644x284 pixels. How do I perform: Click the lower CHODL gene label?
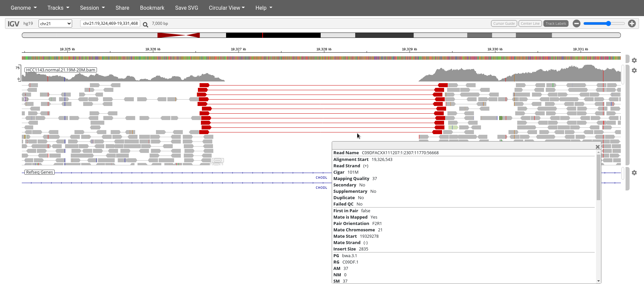coord(321,188)
